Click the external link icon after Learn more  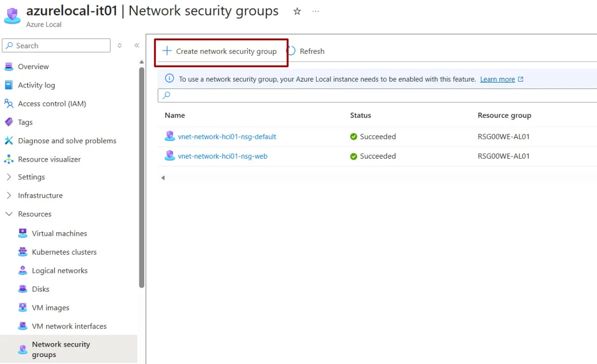coord(521,79)
